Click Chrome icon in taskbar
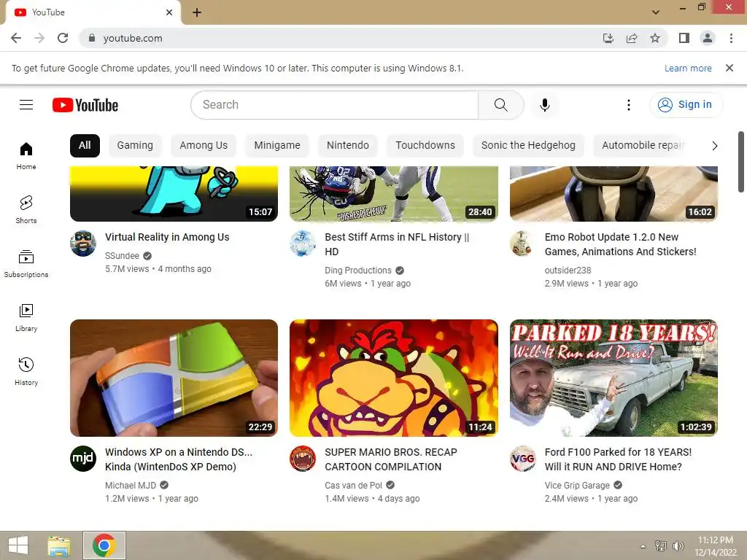The height and width of the screenshot is (560, 747). tap(104, 545)
